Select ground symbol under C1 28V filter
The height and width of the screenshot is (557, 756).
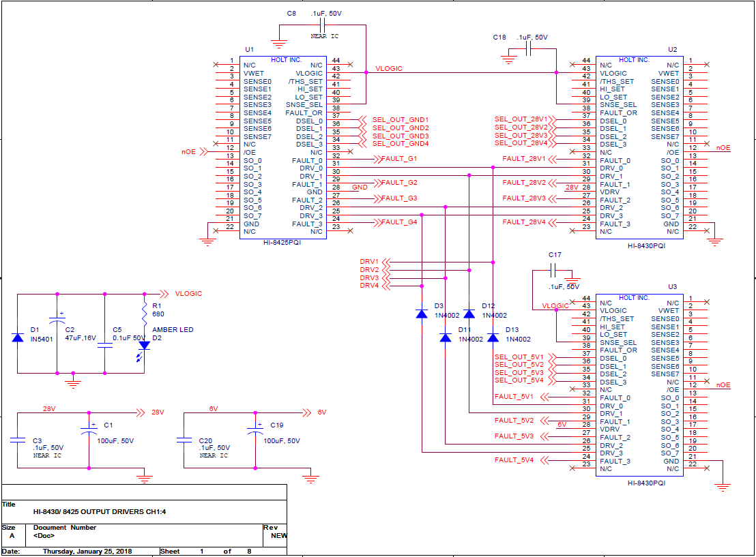(x=144, y=479)
